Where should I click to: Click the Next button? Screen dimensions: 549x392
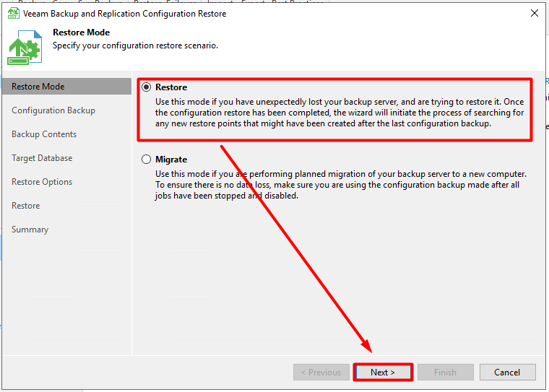pyautogui.click(x=383, y=372)
